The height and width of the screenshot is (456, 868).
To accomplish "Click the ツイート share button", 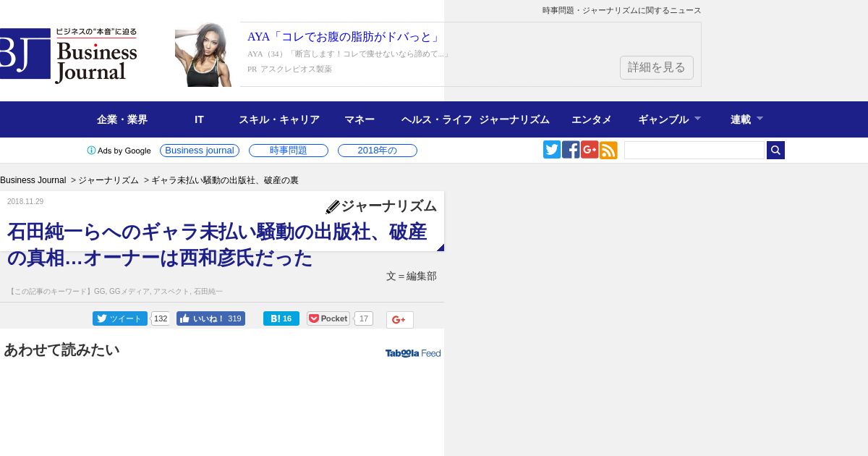I will pyautogui.click(x=120, y=318).
